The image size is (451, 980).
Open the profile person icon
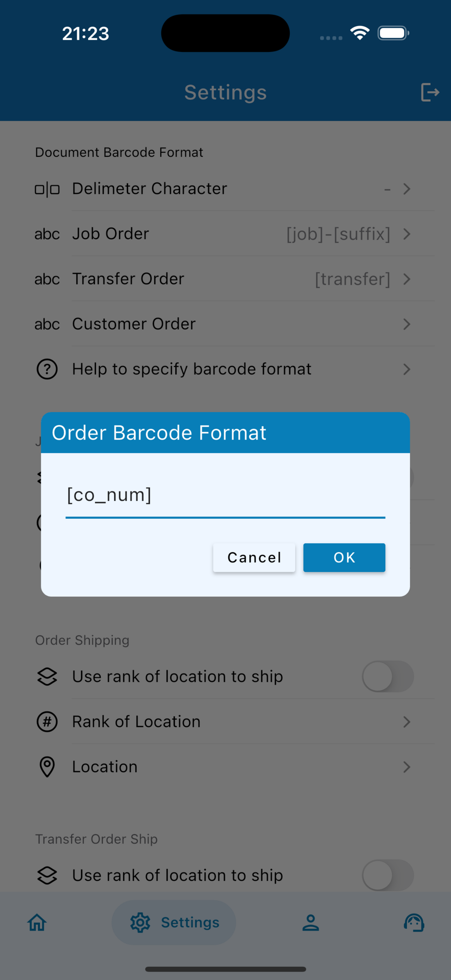[311, 922]
